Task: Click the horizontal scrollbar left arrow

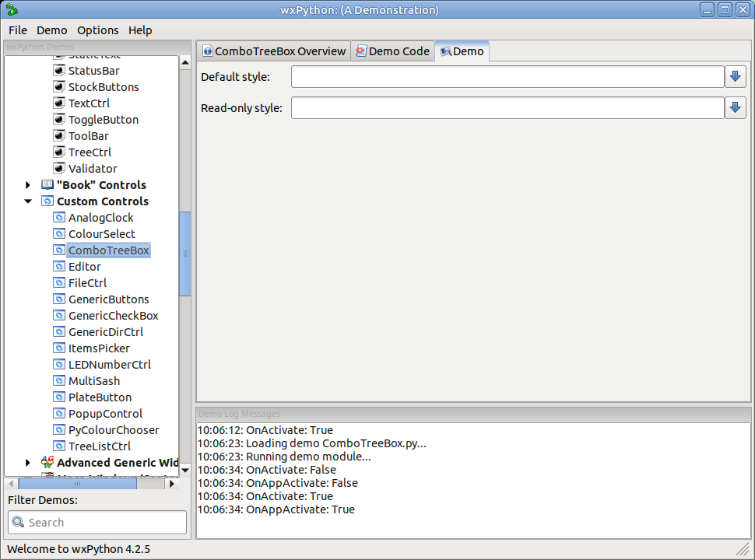Action: pyautogui.click(x=12, y=484)
